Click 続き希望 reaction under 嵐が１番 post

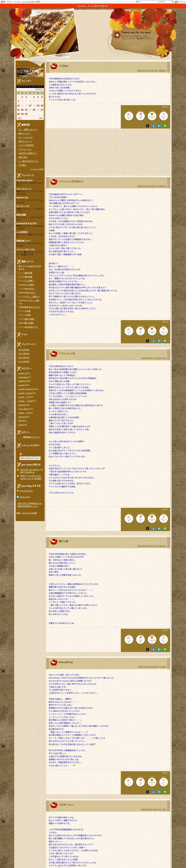point(152,640)
